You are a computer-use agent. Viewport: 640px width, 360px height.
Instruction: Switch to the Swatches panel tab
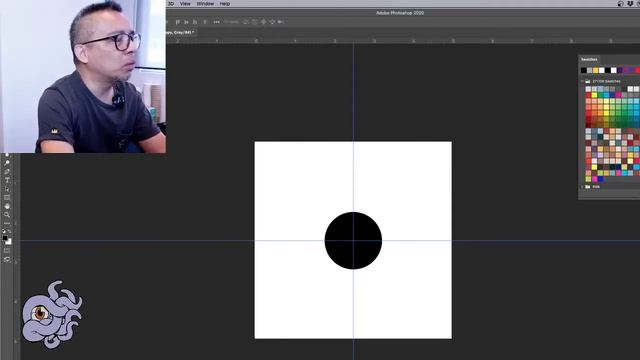coord(589,60)
